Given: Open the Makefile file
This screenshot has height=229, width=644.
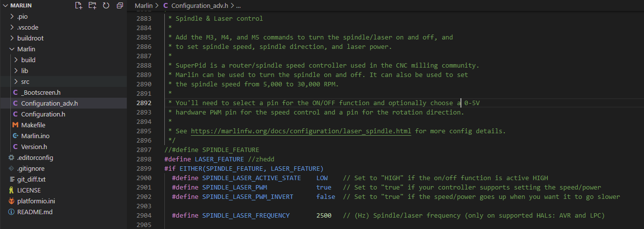Looking at the screenshot, I should click(33, 125).
